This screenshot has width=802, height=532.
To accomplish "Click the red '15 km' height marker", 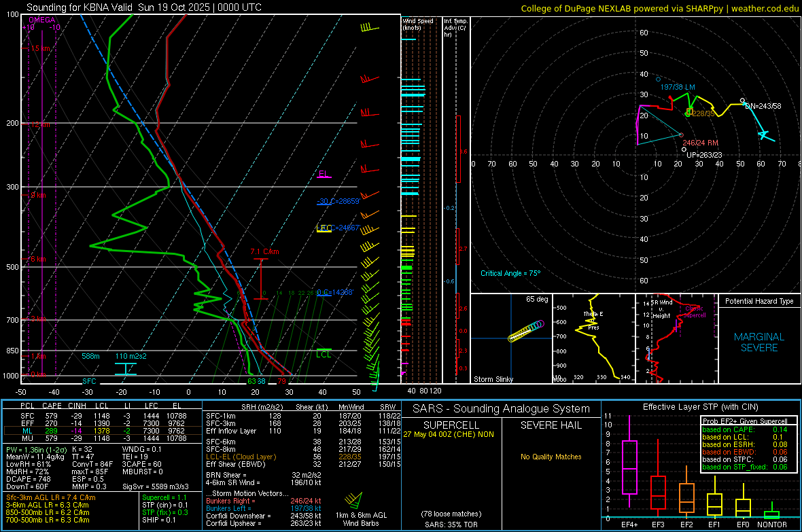I will [x=40, y=48].
